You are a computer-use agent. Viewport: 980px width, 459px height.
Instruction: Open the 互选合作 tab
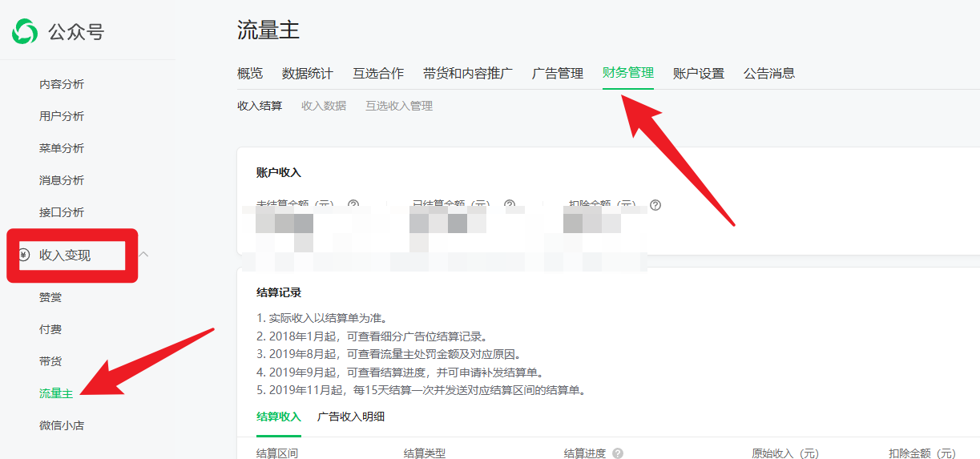(378, 74)
